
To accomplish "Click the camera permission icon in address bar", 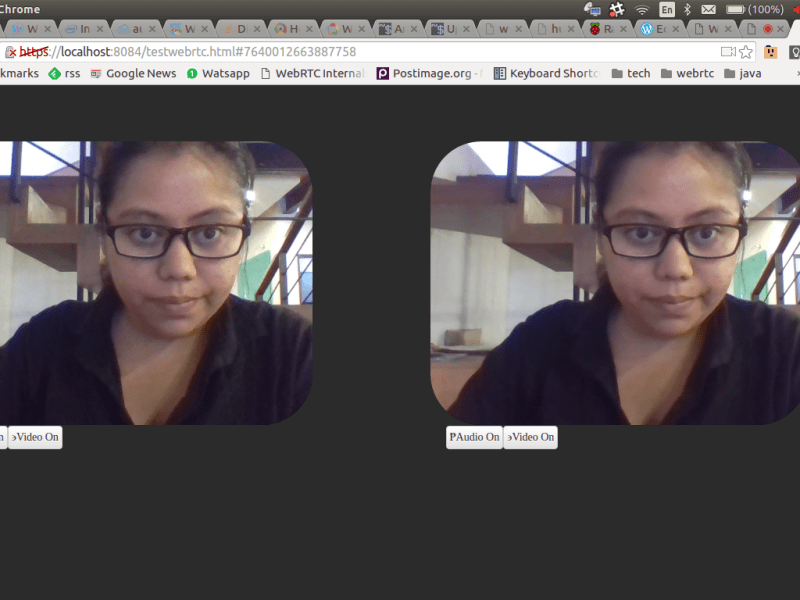I will coord(728,51).
